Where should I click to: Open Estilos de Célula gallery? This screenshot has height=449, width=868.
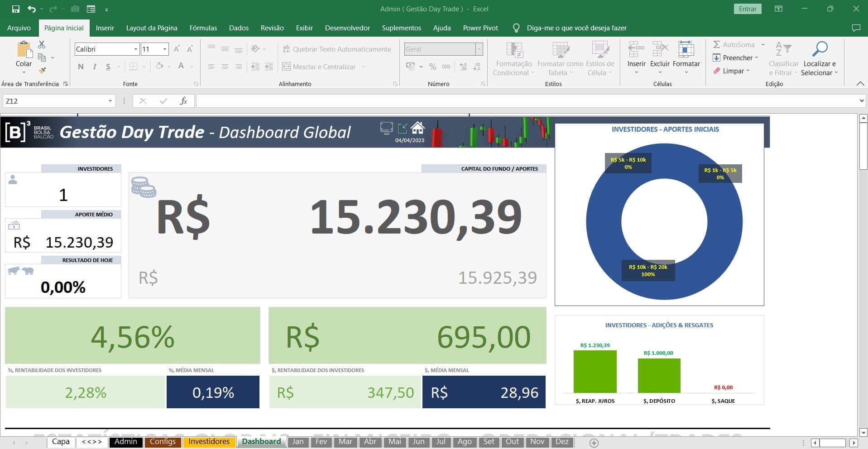600,59
